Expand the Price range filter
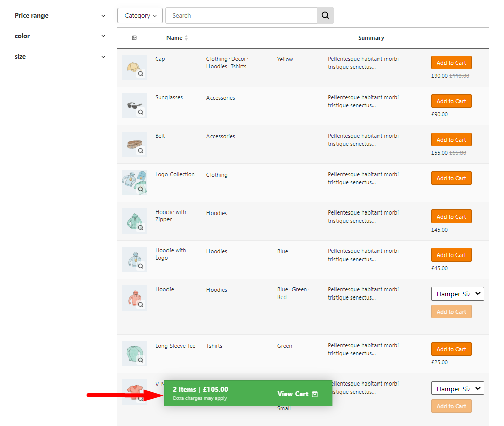504x426 pixels. (x=103, y=16)
